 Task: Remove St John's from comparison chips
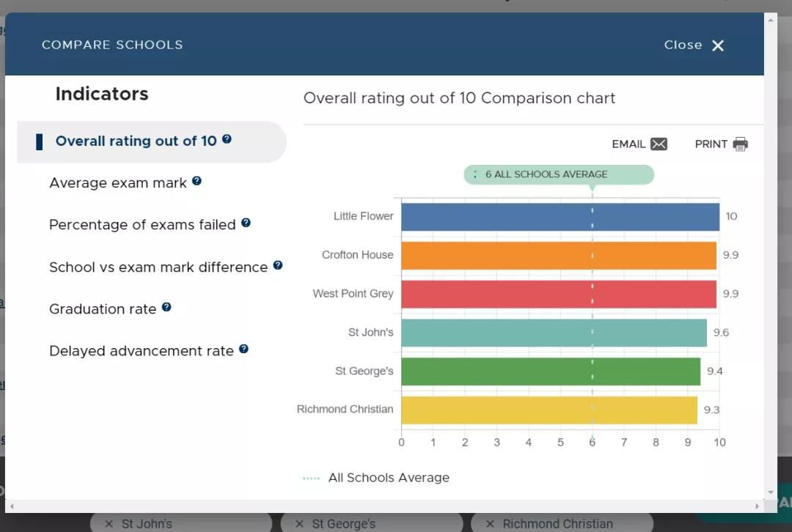[x=109, y=524]
